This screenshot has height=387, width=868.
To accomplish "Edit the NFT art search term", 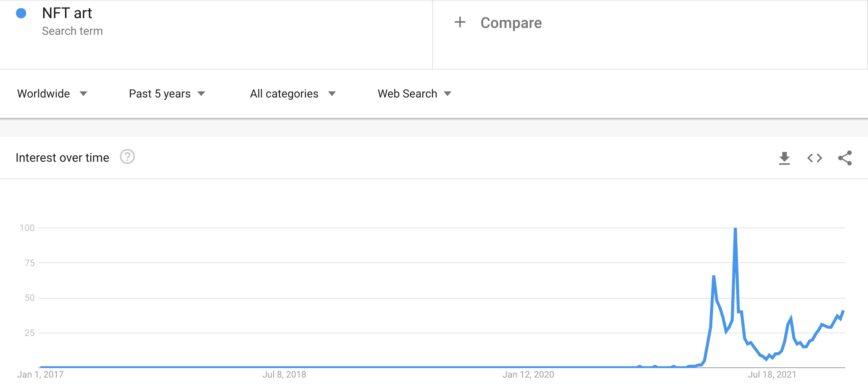I will 67,13.
